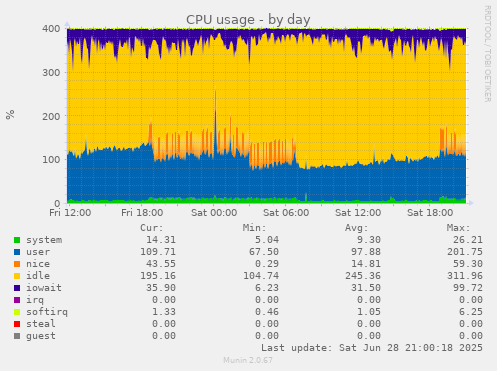The image size is (497, 371).
Task: Click nice minimum value 0.29
Action: (x=267, y=264)
